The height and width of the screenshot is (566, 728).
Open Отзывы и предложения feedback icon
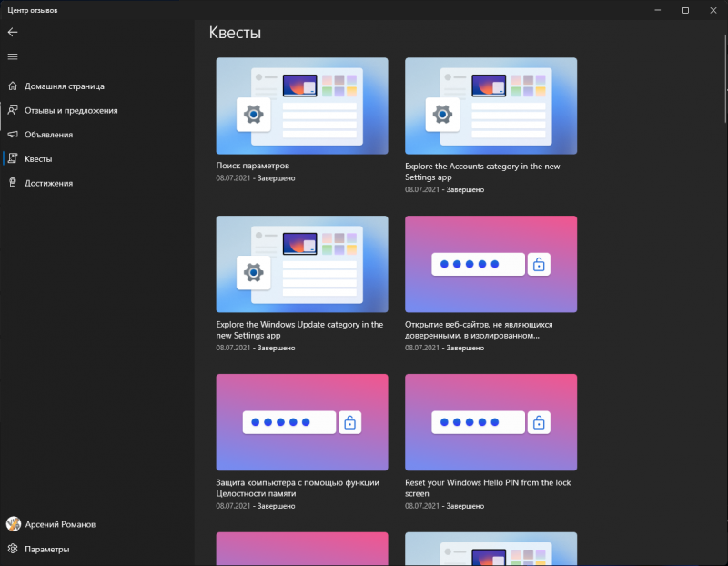click(x=13, y=110)
